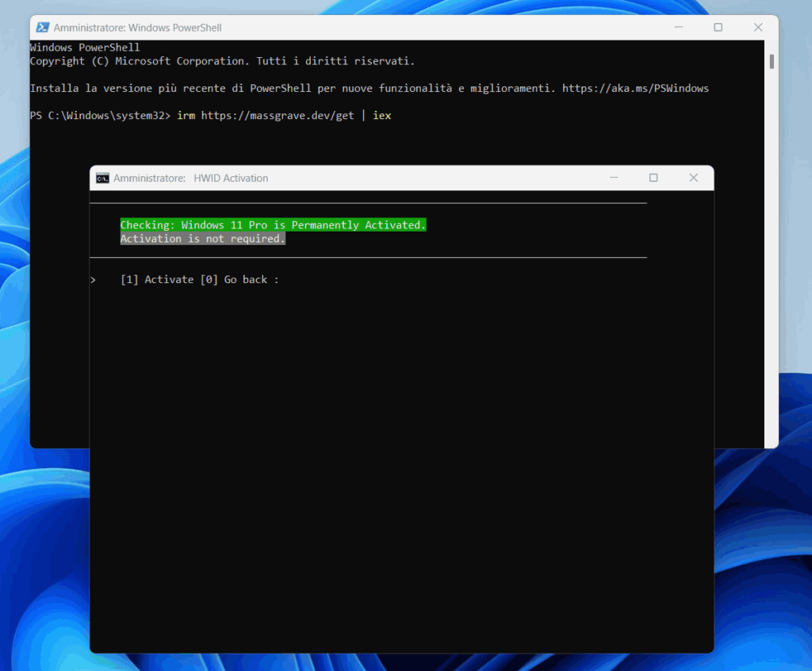812x671 pixels.
Task: Click 'Amministratore: Windows PowerShell' title text
Action: (x=137, y=28)
